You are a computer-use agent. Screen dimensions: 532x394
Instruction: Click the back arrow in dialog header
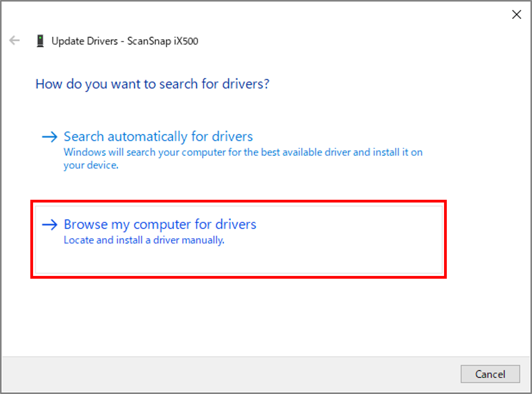(x=15, y=40)
